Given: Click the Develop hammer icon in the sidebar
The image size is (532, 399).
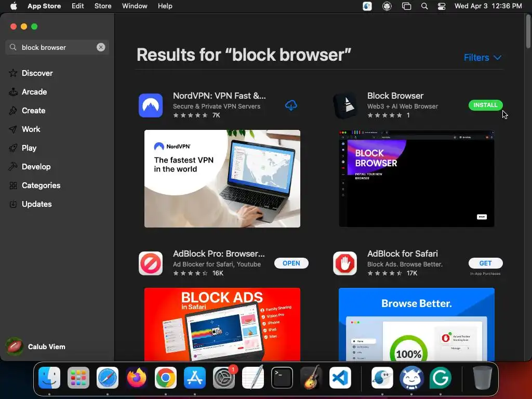Looking at the screenshot, I should pyautogui.click(x=13, y=167).
